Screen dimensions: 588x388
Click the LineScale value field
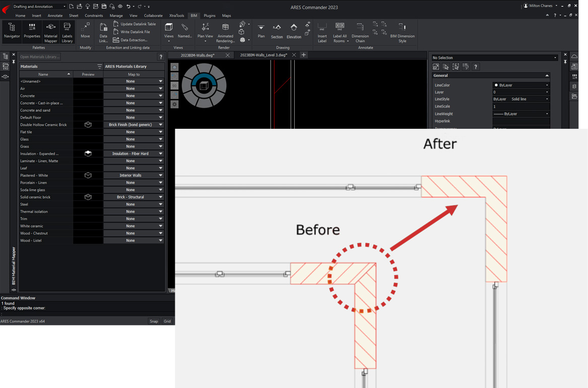click(x=521, y=106)
